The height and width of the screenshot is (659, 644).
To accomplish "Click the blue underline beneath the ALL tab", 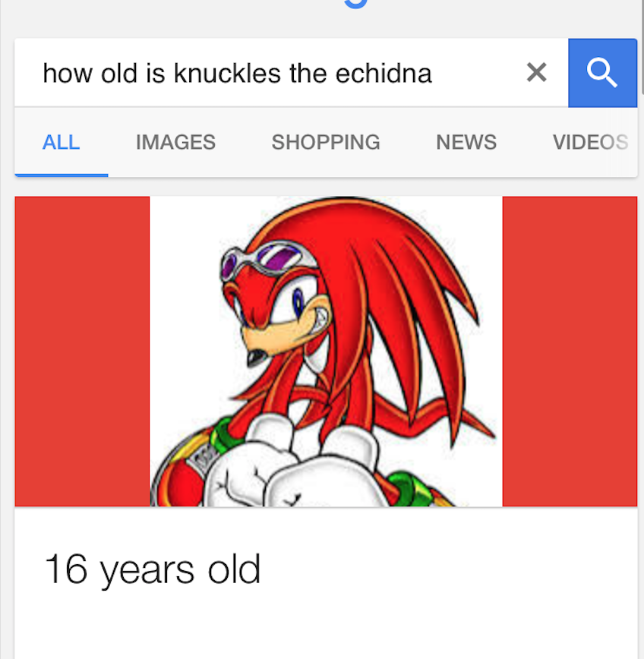I will click(62, 175).
